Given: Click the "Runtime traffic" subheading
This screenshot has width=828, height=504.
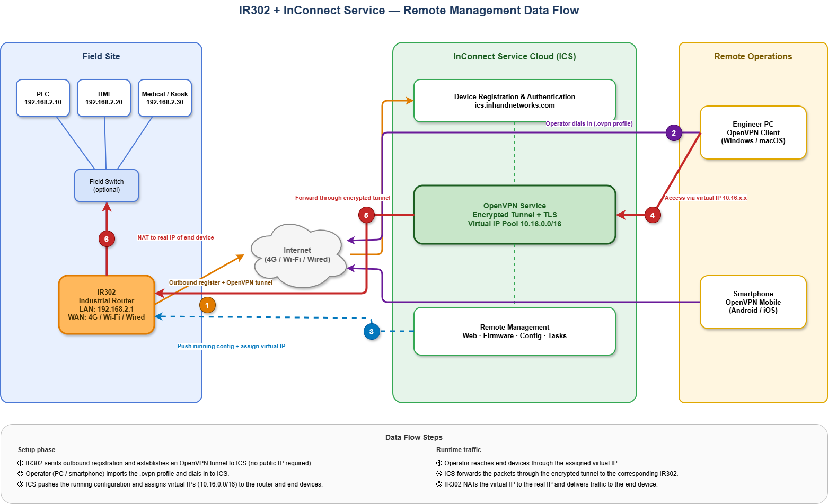Looking at the screenshot, I should pos(459,450).
